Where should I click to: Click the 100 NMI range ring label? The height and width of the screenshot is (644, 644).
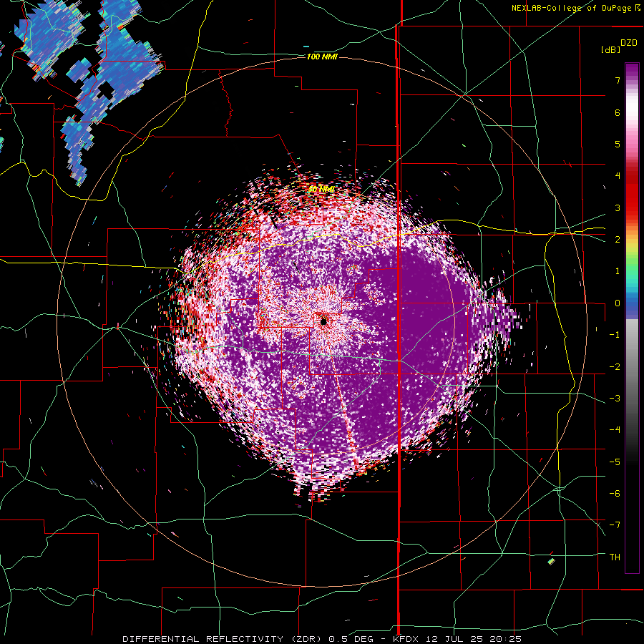coord(322,57)
